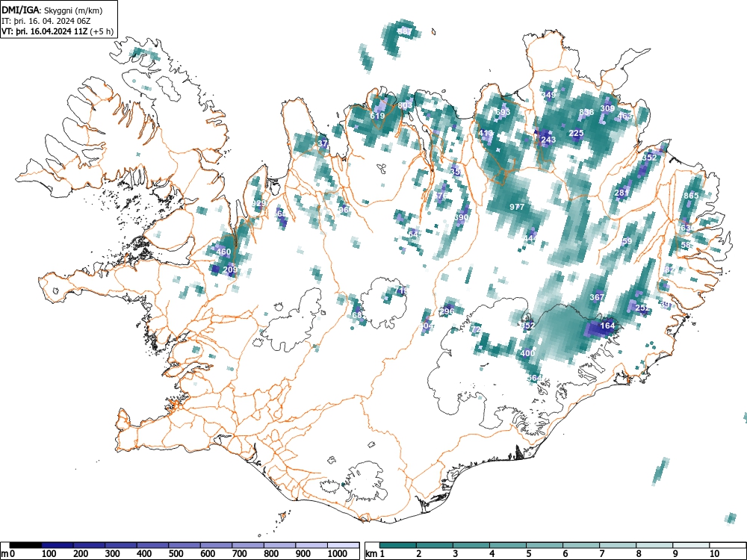Click the map value '564'

(535, 378)
